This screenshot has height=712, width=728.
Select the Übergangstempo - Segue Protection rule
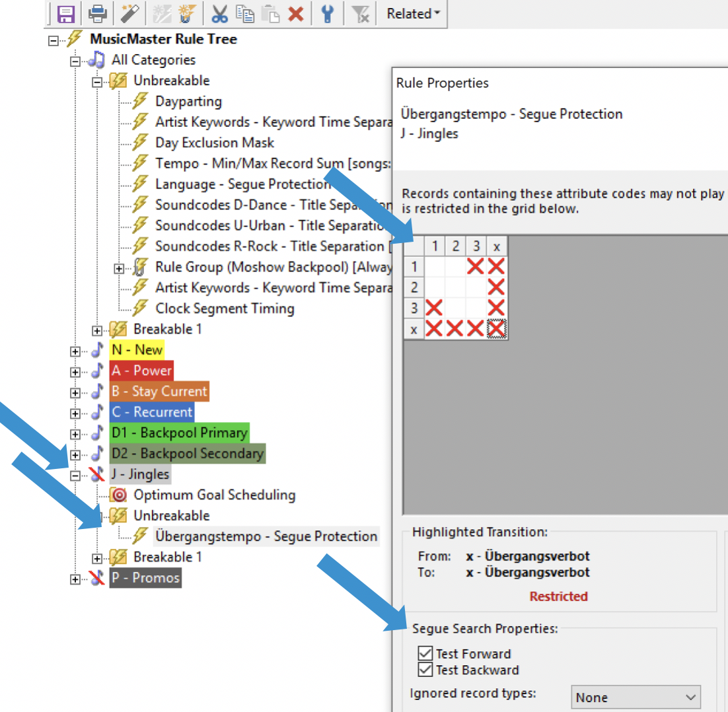[266, 536]
